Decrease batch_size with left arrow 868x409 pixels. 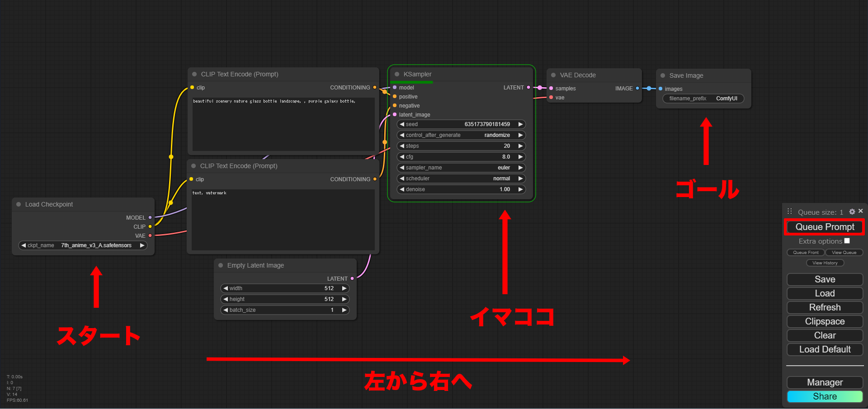pyautogui.click(x=226, y=310)
